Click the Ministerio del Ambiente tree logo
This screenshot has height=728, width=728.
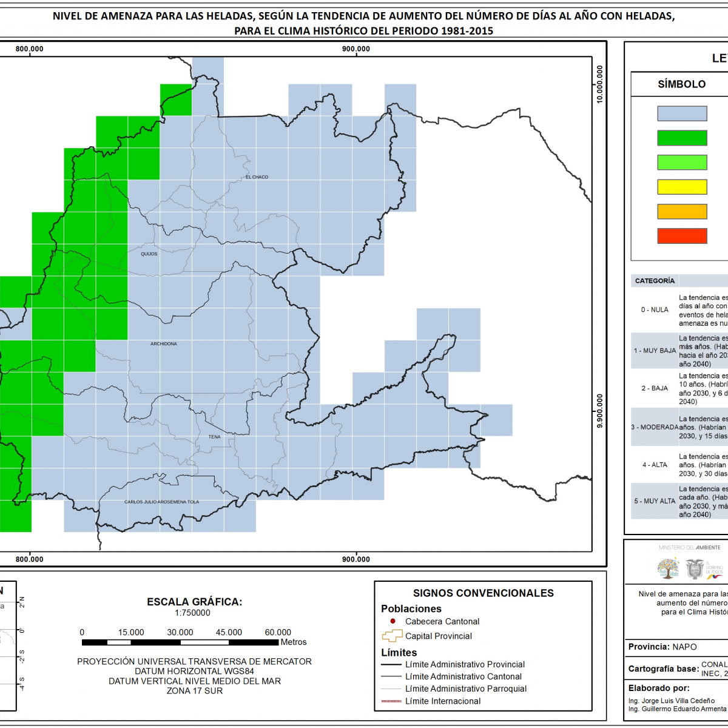[x=669, y=568]
